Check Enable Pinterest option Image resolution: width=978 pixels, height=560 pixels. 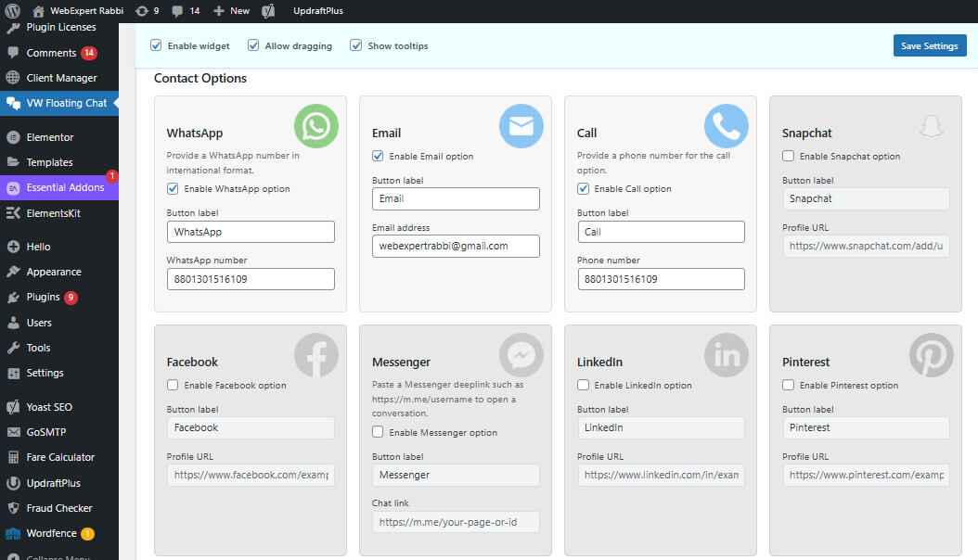pyautogui.click(x=788, y=385)
